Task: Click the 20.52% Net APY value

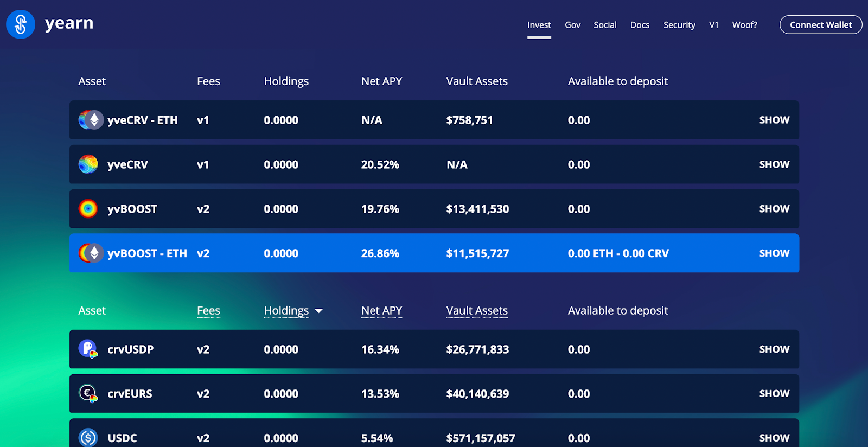Action: (x=380, y=164)
